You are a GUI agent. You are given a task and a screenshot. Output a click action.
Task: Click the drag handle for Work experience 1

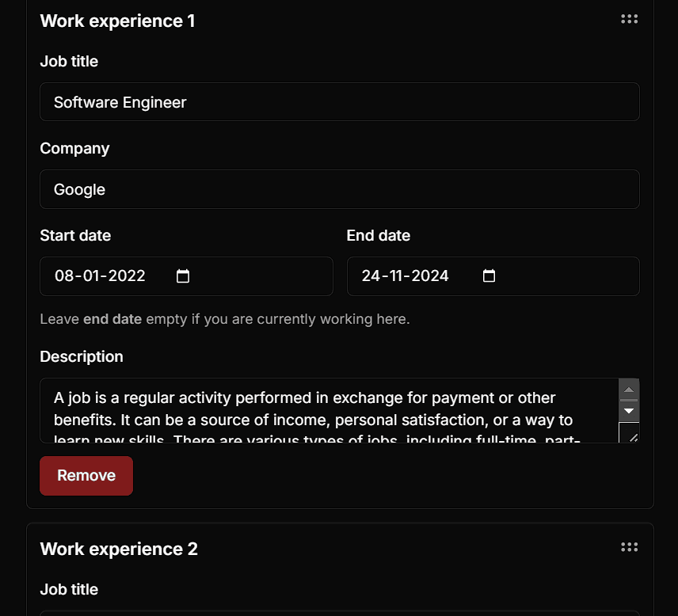tap(629, 19)
